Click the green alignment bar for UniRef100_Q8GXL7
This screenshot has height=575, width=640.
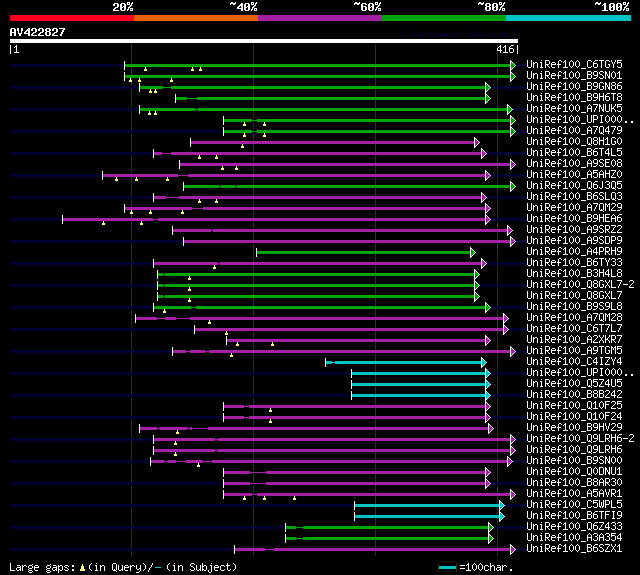(x=318, y=297)
